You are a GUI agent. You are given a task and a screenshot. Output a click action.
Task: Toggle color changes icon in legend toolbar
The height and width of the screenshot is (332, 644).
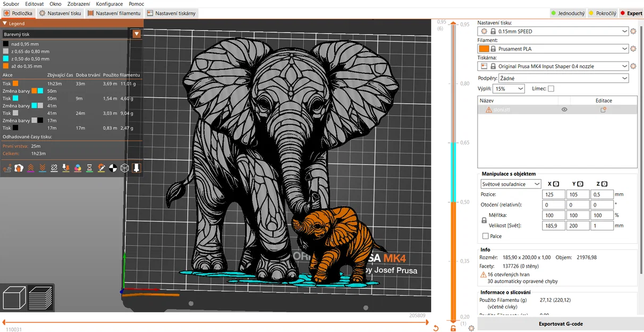tap(78, 168)
